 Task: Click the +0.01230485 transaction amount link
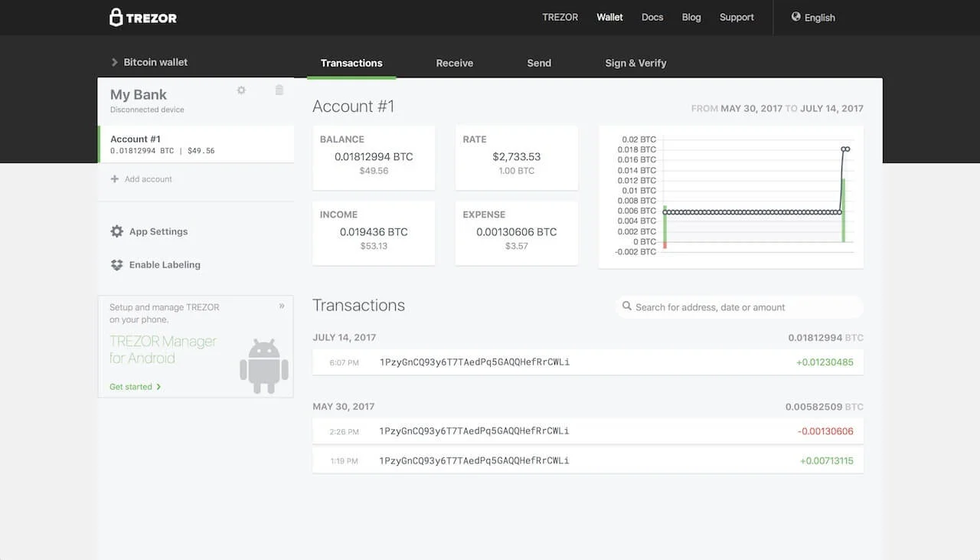pyautogui.click(x=825, y=362)
